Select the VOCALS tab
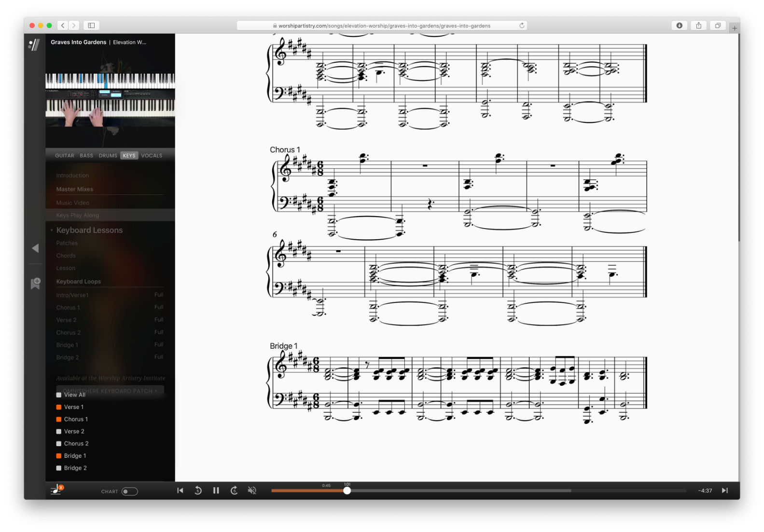764x532 pixels. 152,156
